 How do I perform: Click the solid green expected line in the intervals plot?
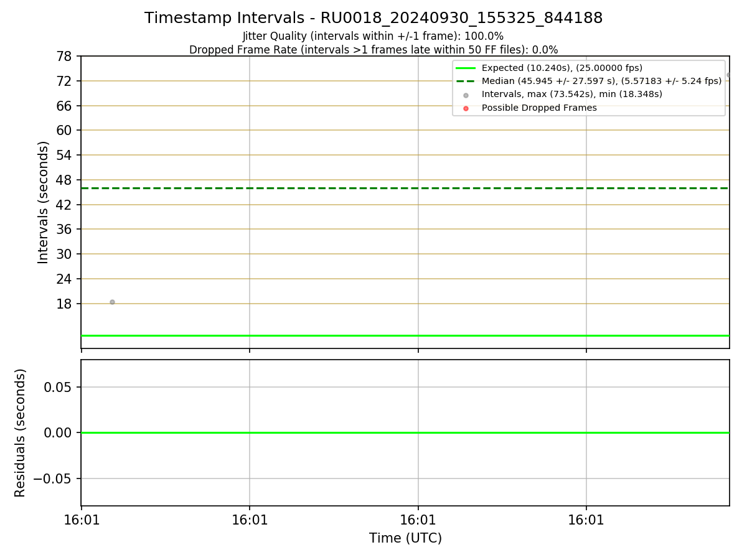tap(405, 335)
